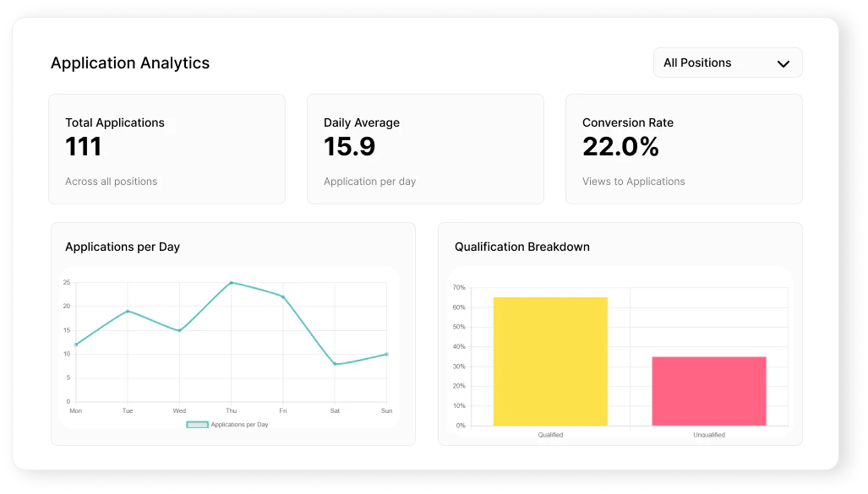Click the 111 total applications value
This screenshot has width=868, height=494.
pyautogui.click(x=84, y=146)
